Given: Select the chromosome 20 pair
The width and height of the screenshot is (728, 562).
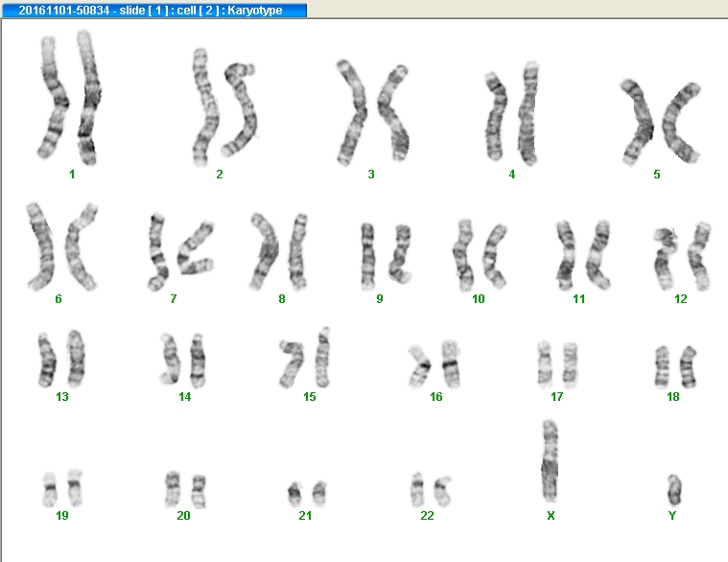Looking at the screenshot, I should pyautogui.click(x=186, y=490).
